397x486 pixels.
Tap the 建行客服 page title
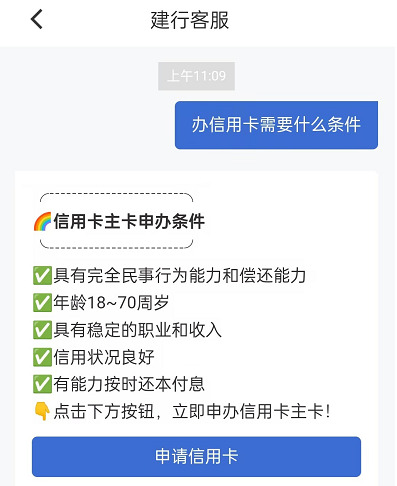point(190,20)
